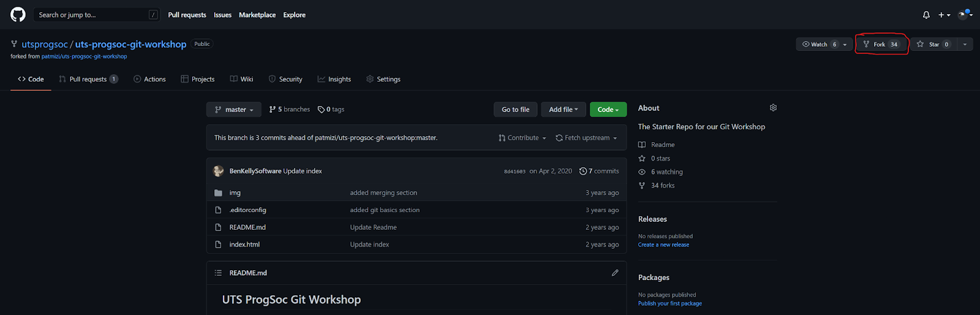980x315 pixels.
Task: Open the Fetch upstream dropdown
Action: pyautogui.click(x=586, y=138)
